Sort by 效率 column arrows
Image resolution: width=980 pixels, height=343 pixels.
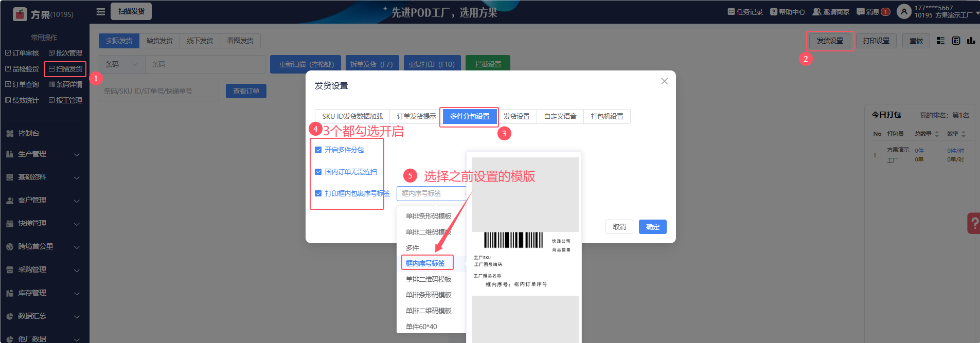click(964, 134)
